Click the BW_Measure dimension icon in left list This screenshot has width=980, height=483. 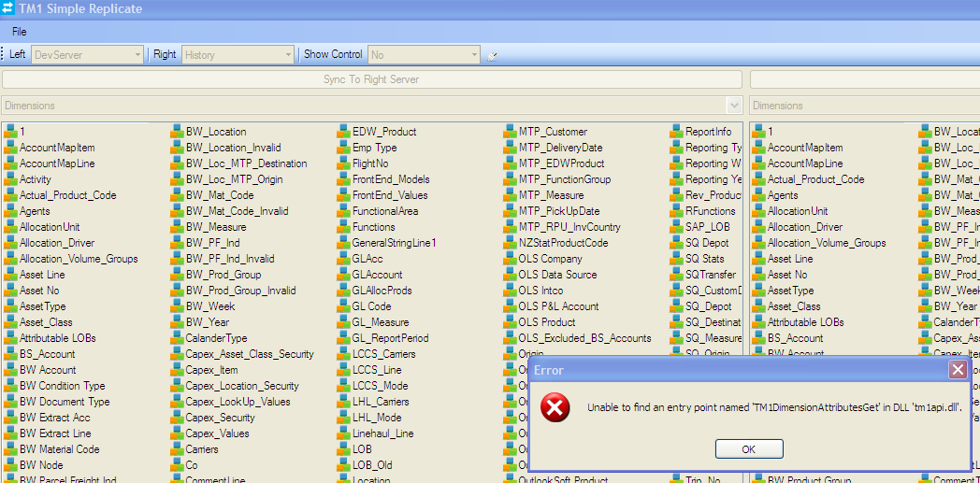(176, 226)
